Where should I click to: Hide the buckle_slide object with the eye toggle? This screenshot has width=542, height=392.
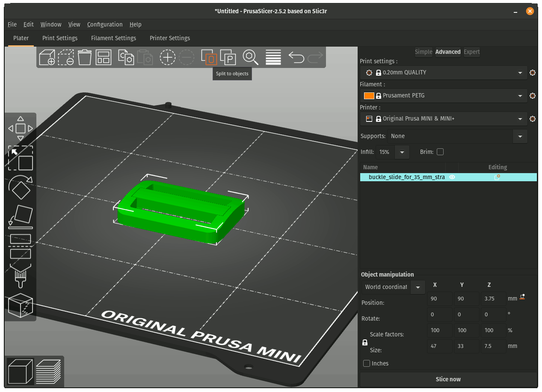point(452,177)
